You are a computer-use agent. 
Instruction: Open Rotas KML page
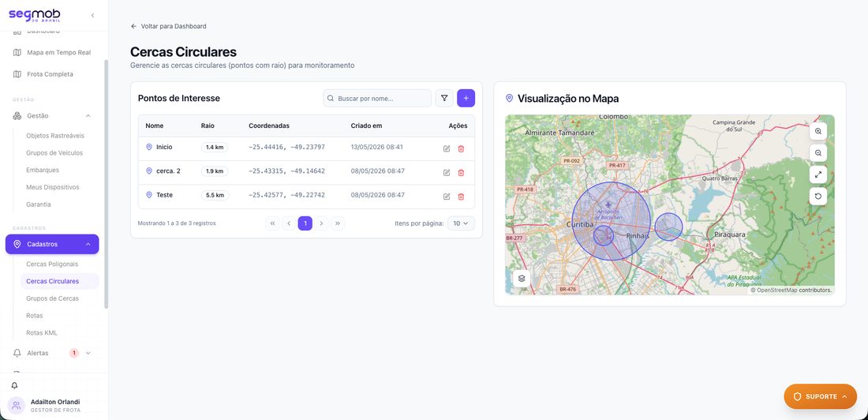point(42,333)
